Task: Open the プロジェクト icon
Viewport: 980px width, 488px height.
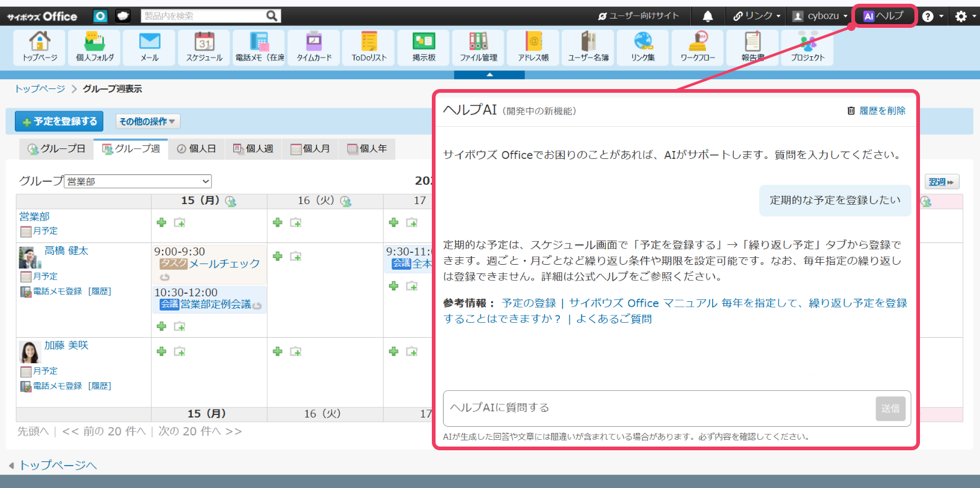Action: [807, 47]
